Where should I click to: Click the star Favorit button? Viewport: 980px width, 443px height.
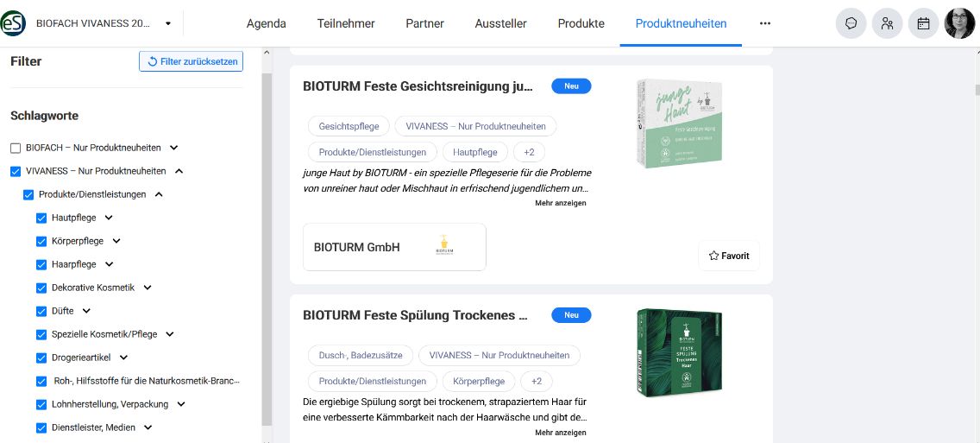pos(729,256)
